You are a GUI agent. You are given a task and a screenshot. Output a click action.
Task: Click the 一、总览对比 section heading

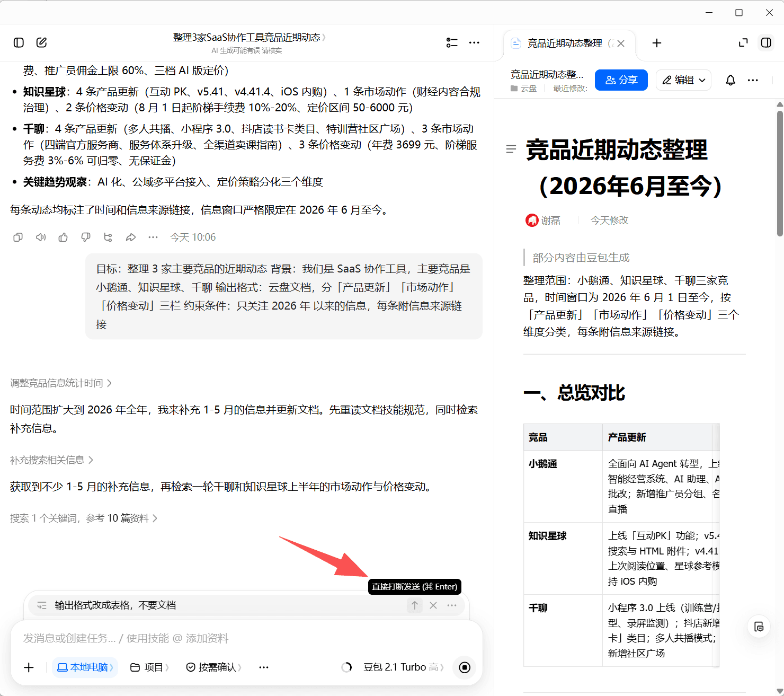click(x=574, y=393)
